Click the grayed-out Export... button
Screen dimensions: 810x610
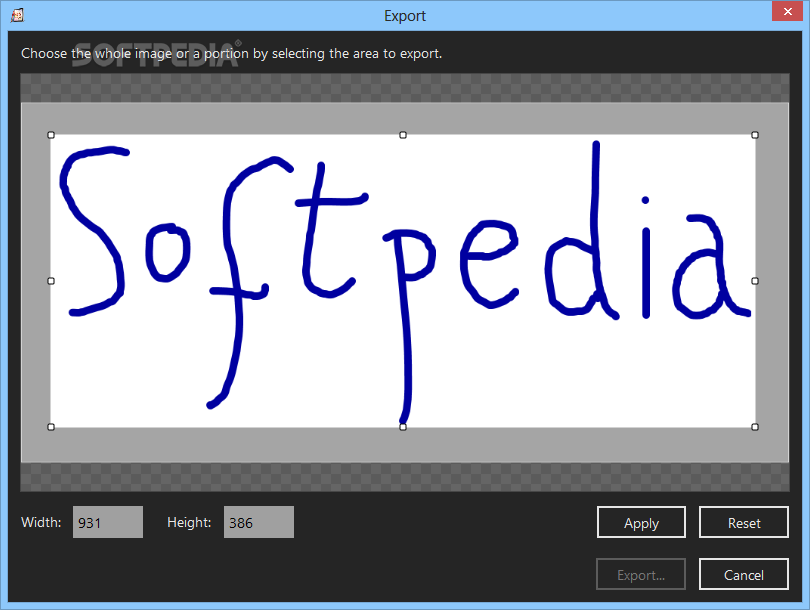641,574
